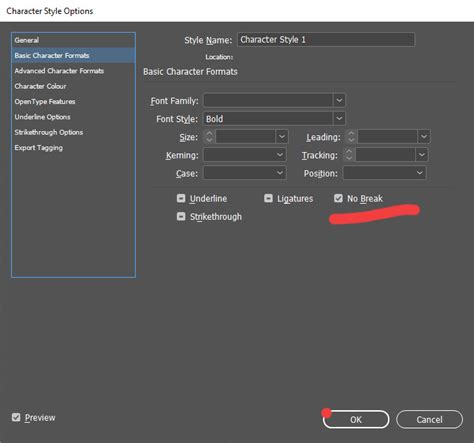474x443 pixels.
Task: Expand the Font Style dropdown arrow
Action: pos(339,119)
